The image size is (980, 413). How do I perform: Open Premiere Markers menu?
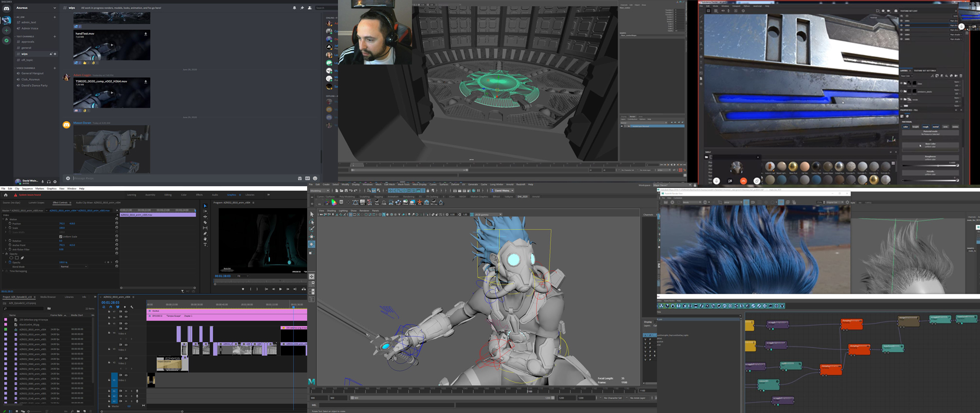point(40,189)
